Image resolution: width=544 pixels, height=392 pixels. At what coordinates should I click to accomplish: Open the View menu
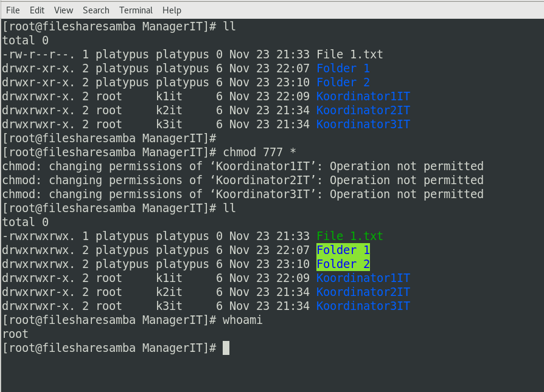[63, 10]
